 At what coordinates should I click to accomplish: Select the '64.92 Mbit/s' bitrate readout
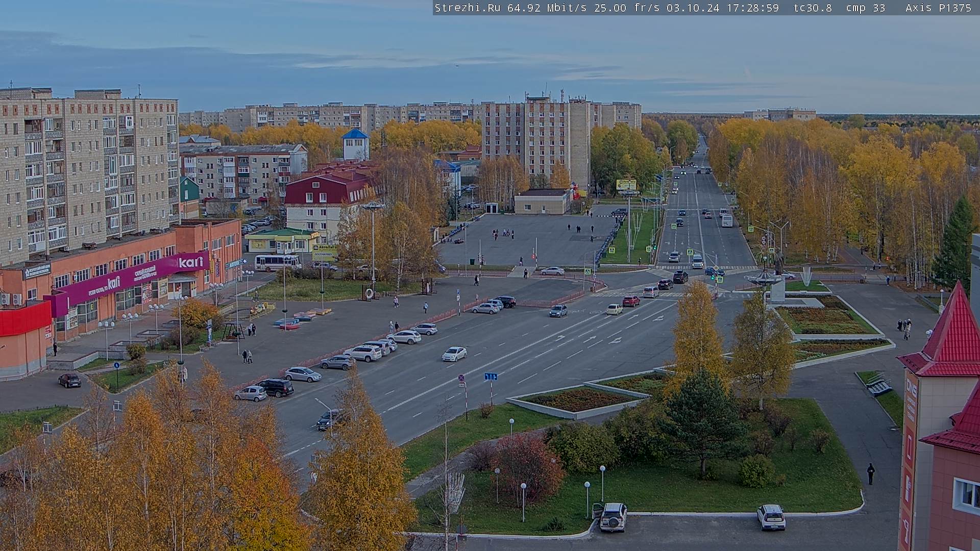coord(547,8)
